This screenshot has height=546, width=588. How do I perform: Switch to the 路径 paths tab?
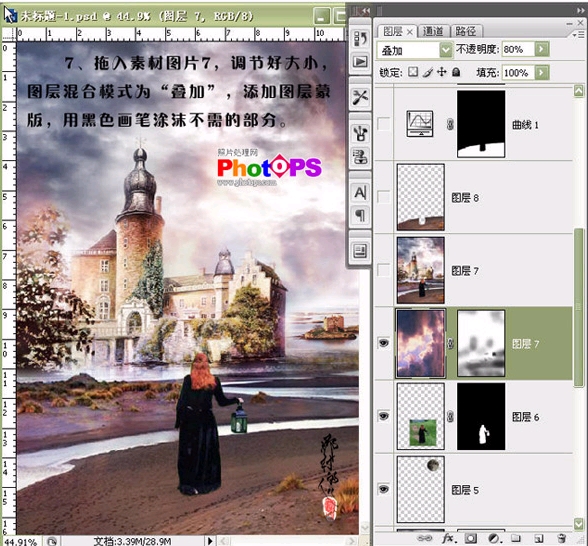click(x=465, y=31)
